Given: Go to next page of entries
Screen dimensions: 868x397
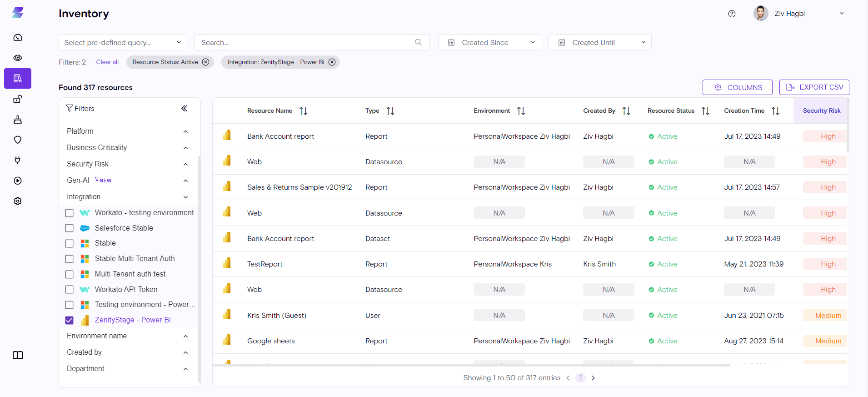Looking at the screenshot, I should 593,378.
